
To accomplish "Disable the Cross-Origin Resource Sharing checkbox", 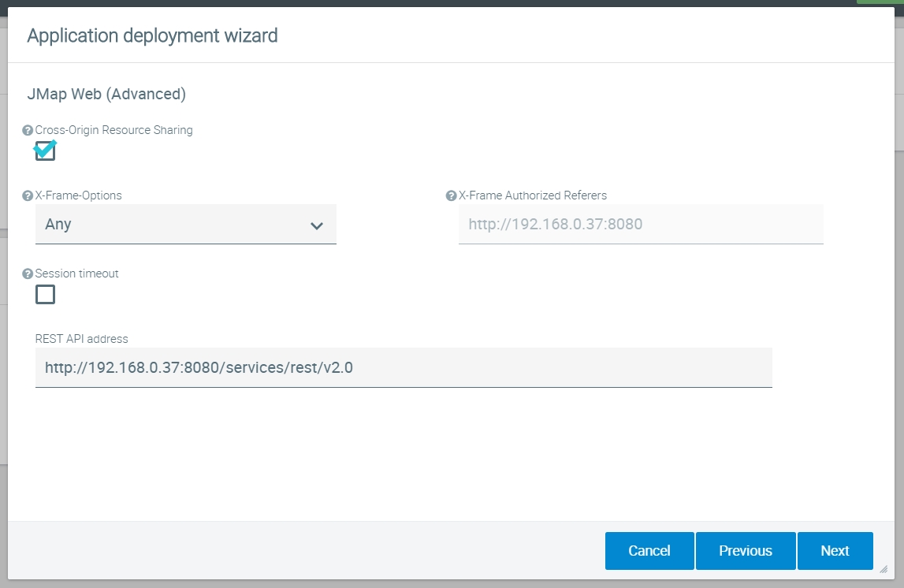I will pyautogui.click(x=46, y=151).
